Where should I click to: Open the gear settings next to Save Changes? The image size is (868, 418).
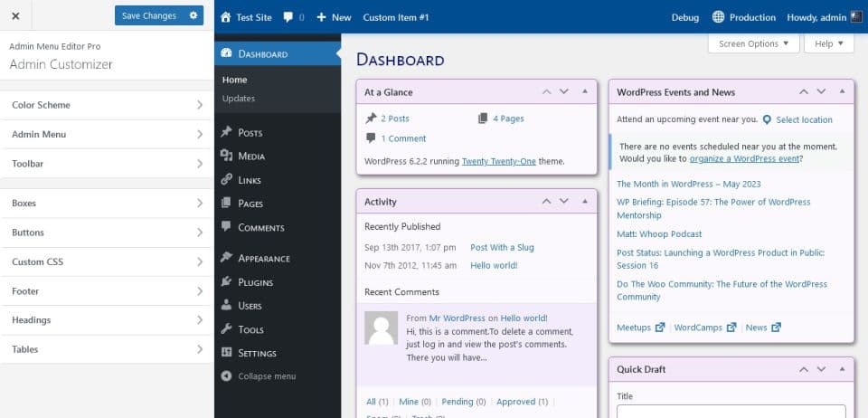193,15
